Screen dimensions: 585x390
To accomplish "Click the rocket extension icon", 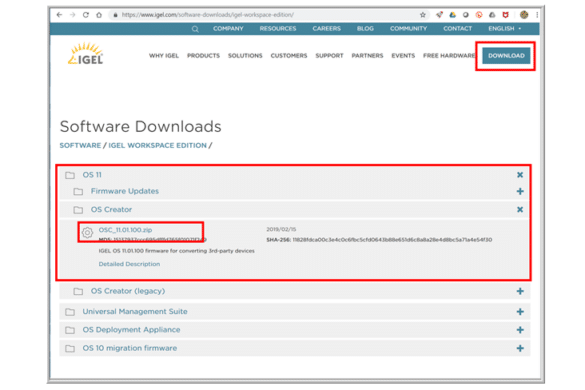I will (x=439, y=15).
